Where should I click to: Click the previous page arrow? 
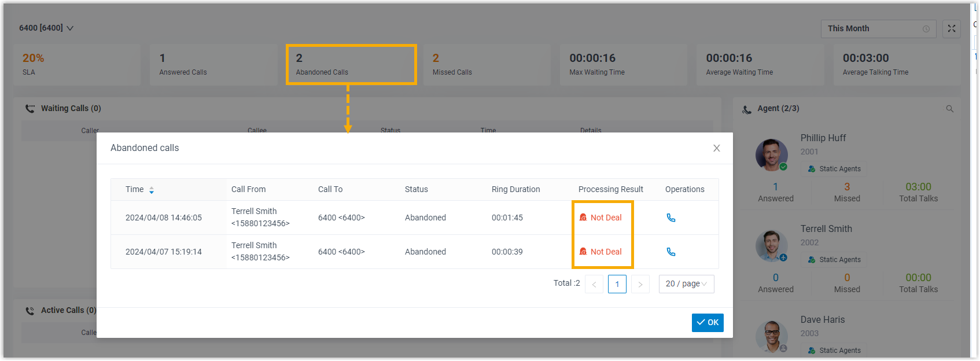point(594,284)
